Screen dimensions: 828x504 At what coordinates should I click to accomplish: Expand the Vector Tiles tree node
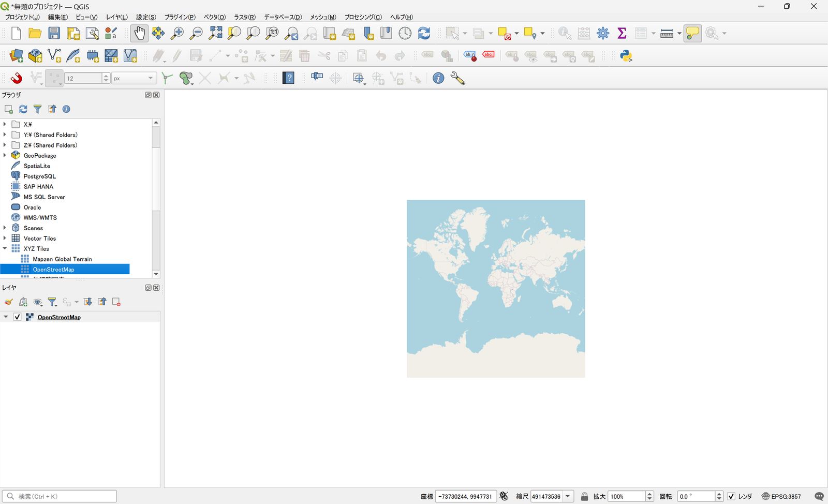[5, 238]
